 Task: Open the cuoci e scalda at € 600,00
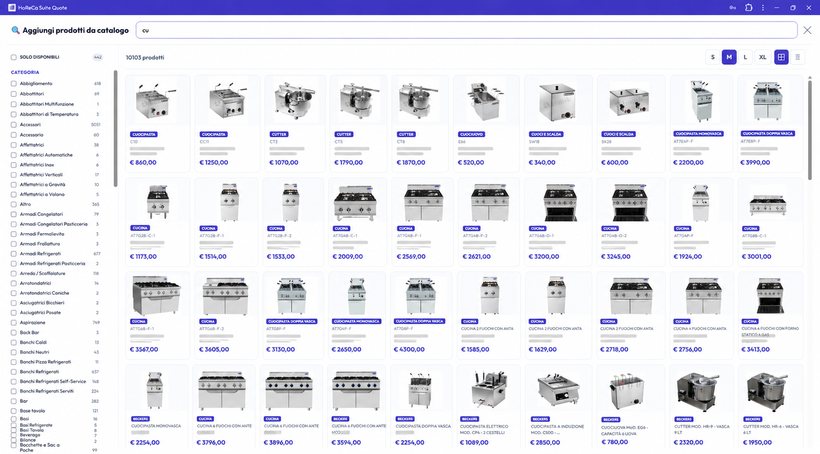coord(630,123)
